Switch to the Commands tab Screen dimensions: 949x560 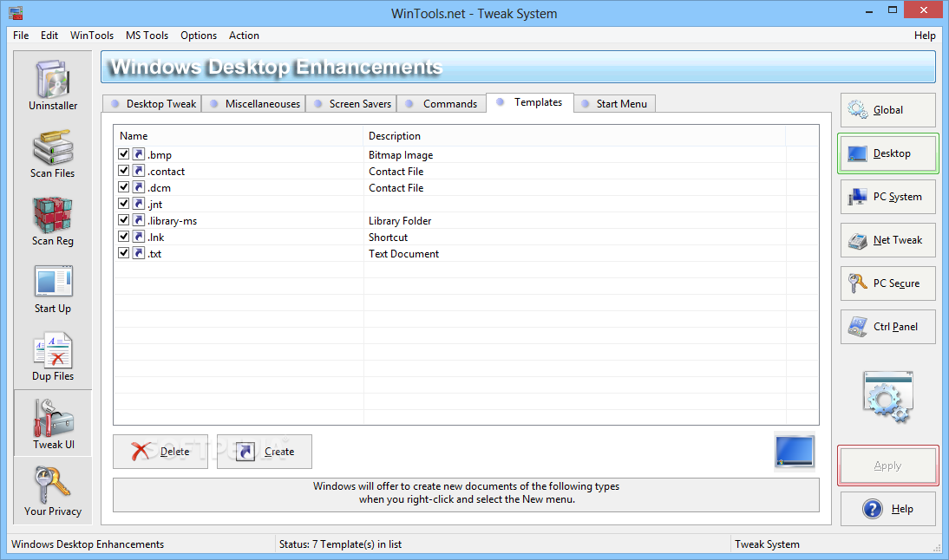(442, 103)
